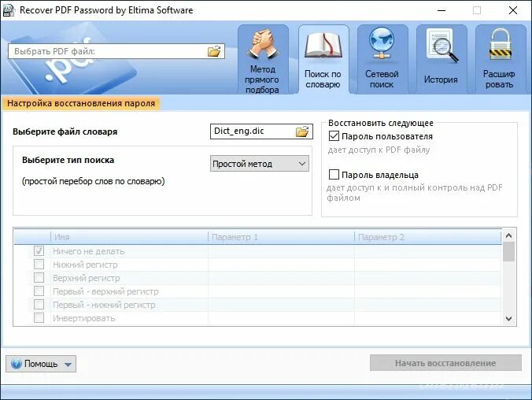Toggle the 'Инвертировать' checkbox

click(39, 318)
